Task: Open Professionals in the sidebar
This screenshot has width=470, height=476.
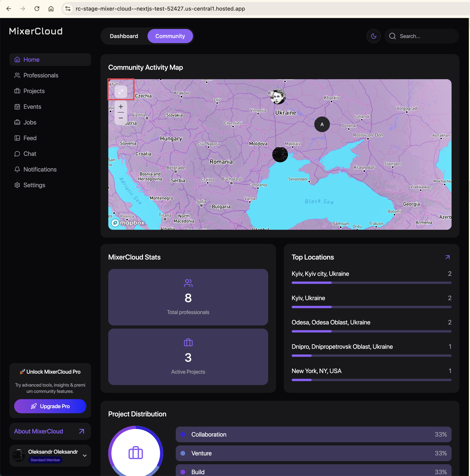Action: (x=41, y=75)
